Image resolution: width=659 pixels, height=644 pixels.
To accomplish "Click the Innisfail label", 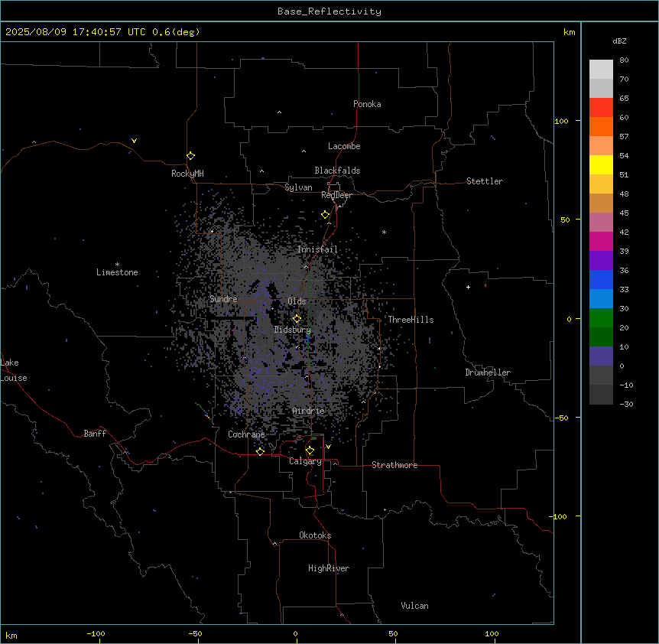I will [x=317, y=249].
